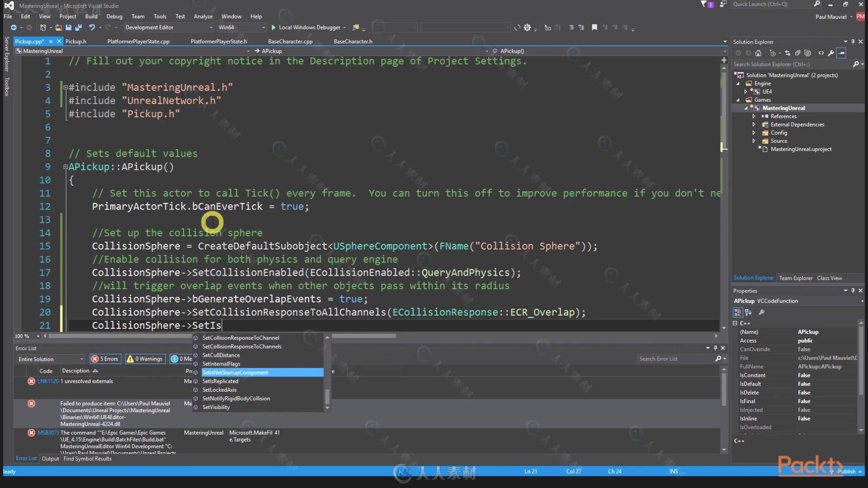
Task: Open the Entire Solution scope dropdown
Action: 51,359
